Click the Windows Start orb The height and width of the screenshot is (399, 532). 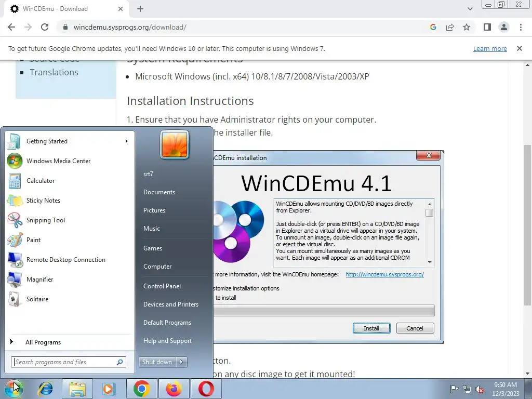coord(14,389)
